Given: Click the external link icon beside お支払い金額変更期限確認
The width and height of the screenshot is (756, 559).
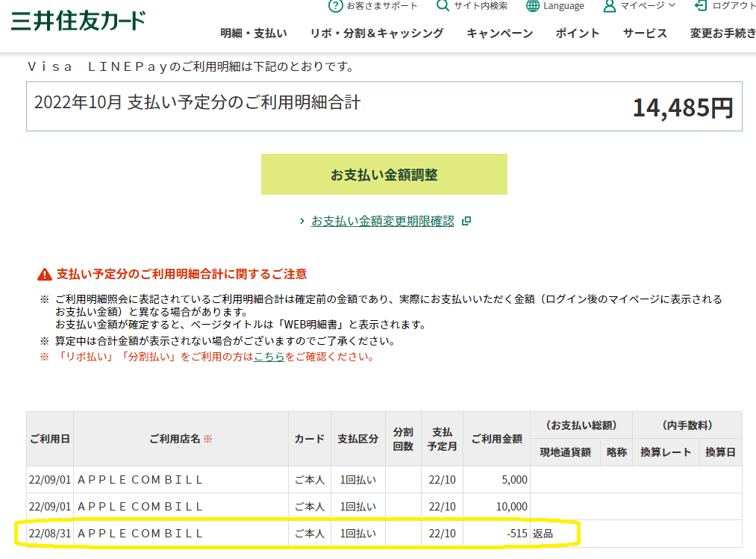Looking at the screenshot, I should pyautogui.click(x=466, y=221).
